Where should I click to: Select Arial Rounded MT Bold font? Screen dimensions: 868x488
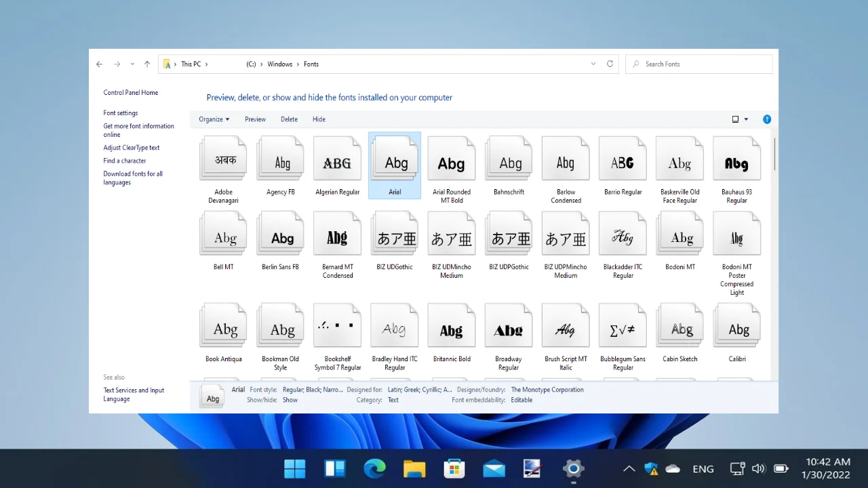coord(452,159)
